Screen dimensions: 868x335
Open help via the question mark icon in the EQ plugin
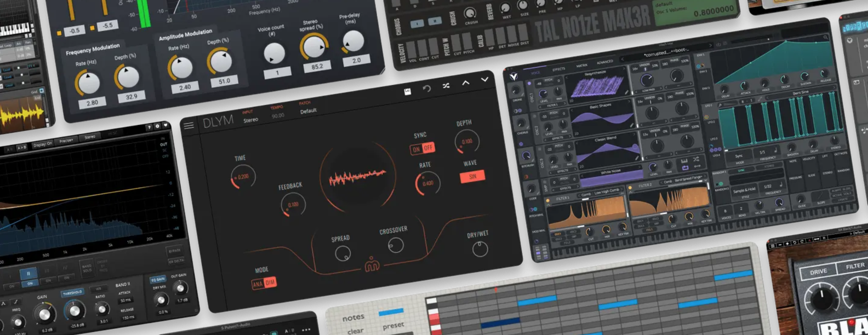(x=149, y=127)
